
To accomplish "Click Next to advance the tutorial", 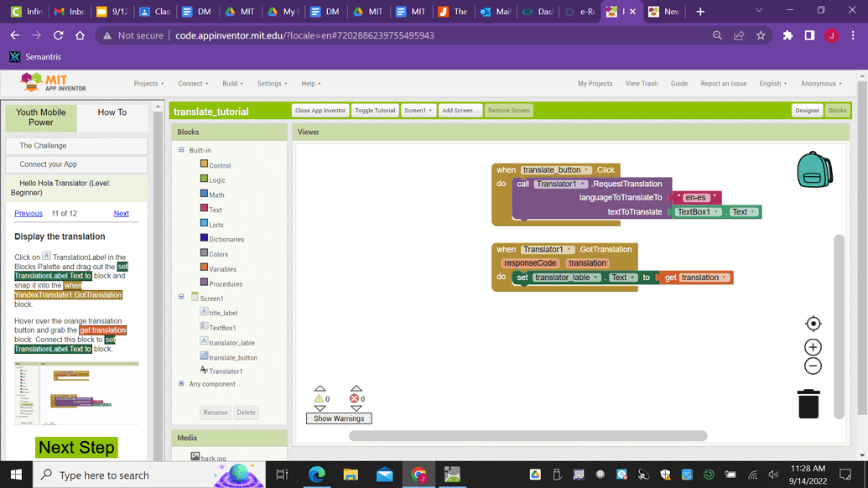I will coord(121,213).
